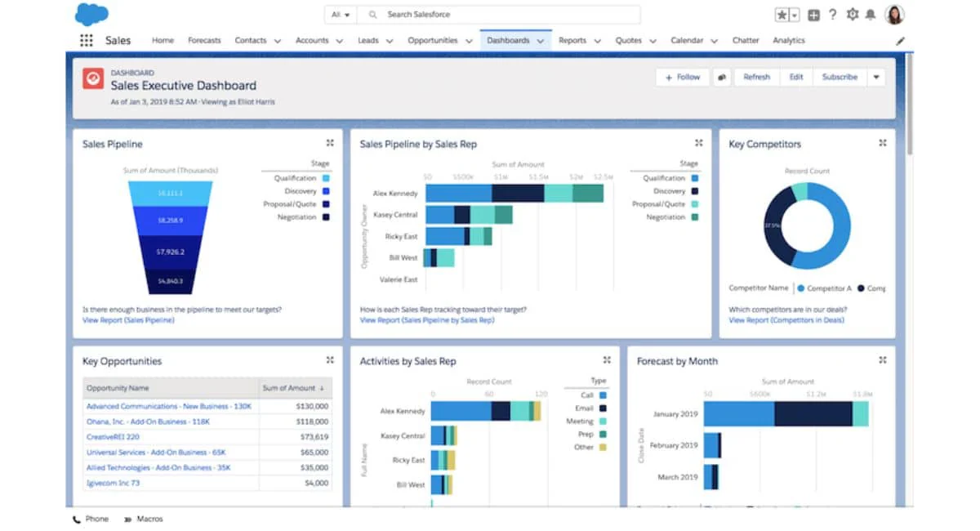Expand the Key Opportunities widget

point(330,360)
